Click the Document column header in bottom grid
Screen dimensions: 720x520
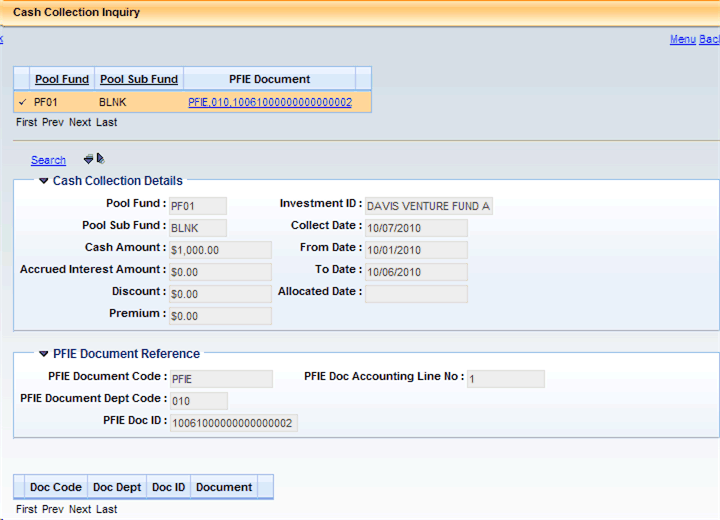point(224,487)
